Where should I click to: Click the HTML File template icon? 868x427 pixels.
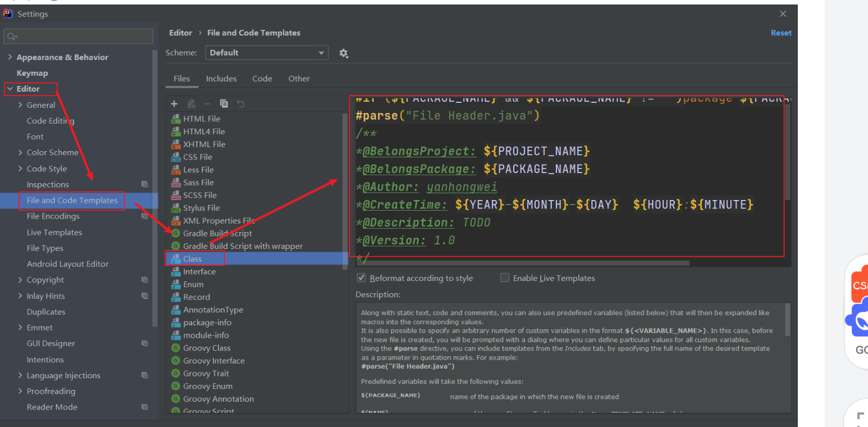(176, 119)
